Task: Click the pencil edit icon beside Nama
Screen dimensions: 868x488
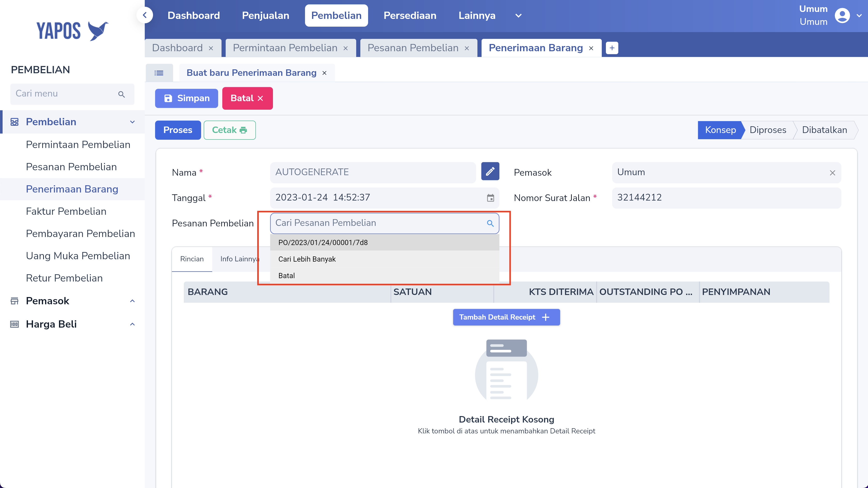Action: click(x=490, y=171)
